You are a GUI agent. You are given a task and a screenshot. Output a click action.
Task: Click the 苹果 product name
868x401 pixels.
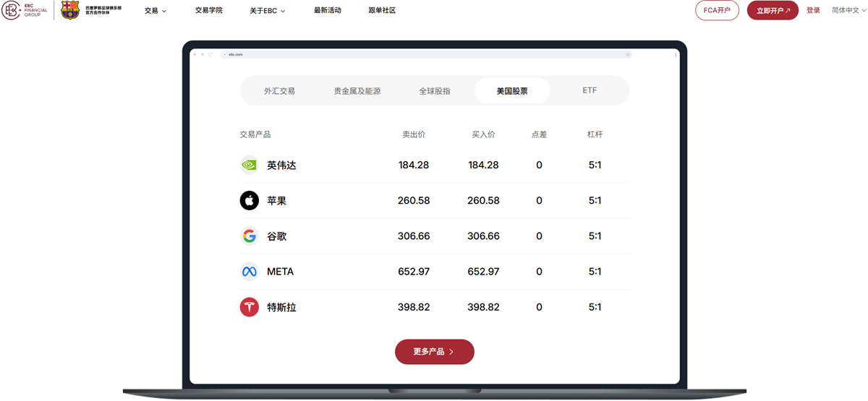276,201
